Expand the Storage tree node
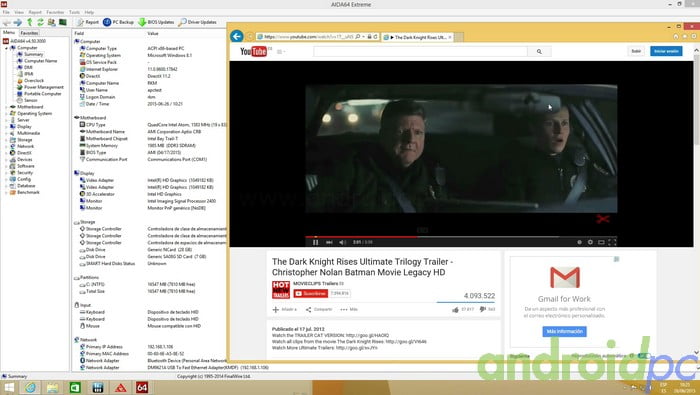 6,140
